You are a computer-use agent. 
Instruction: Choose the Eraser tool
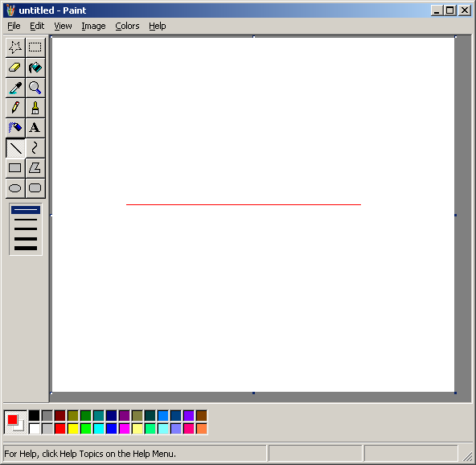pos(15,68)
